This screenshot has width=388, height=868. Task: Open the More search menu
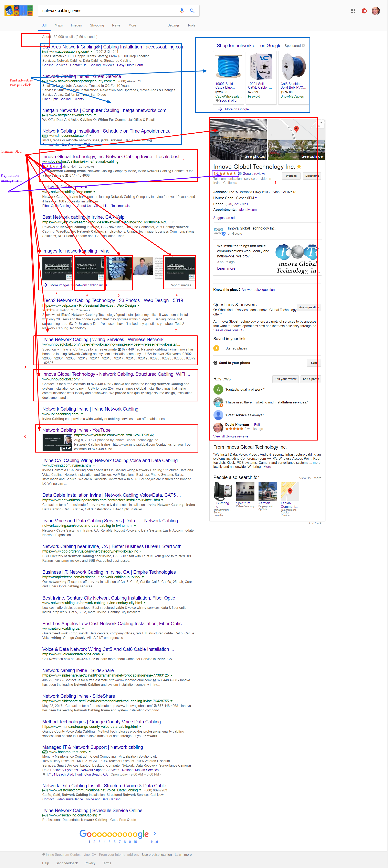coord(132,25)
